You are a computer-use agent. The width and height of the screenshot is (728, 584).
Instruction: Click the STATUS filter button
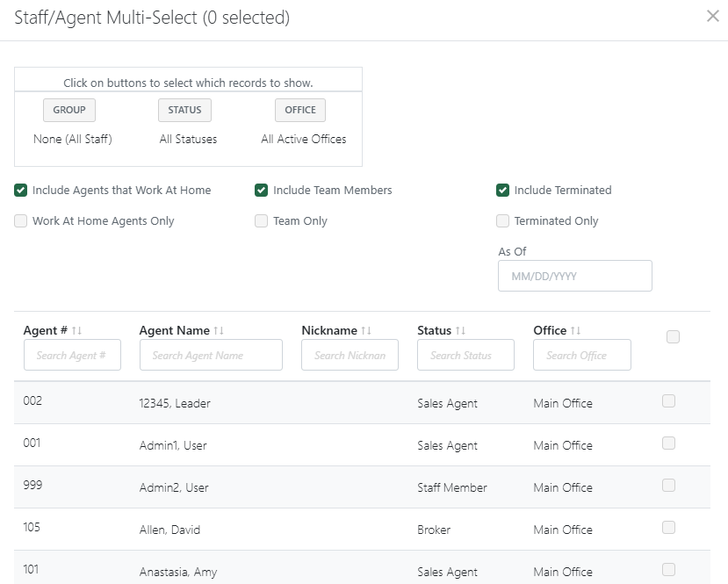[x=184, y=110]
